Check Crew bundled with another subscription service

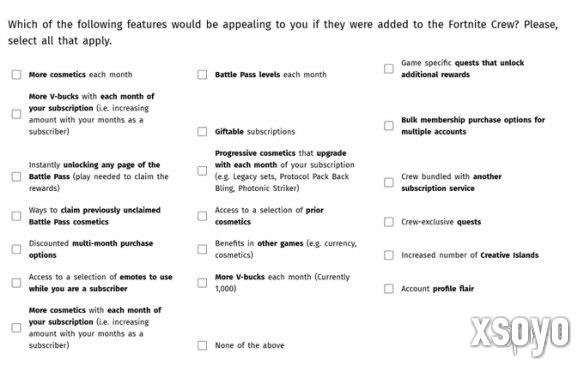pyautogui.click(x=389, y=182)
